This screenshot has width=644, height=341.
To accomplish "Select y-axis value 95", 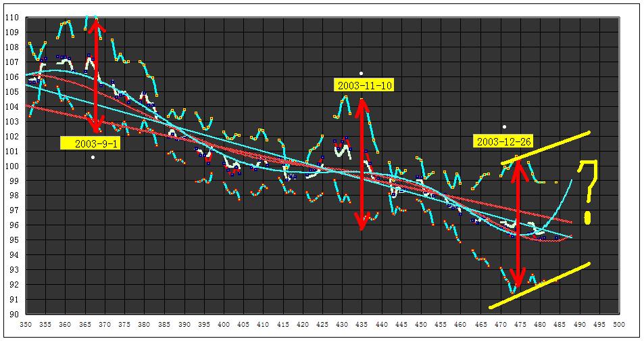I will pos(14,240).
